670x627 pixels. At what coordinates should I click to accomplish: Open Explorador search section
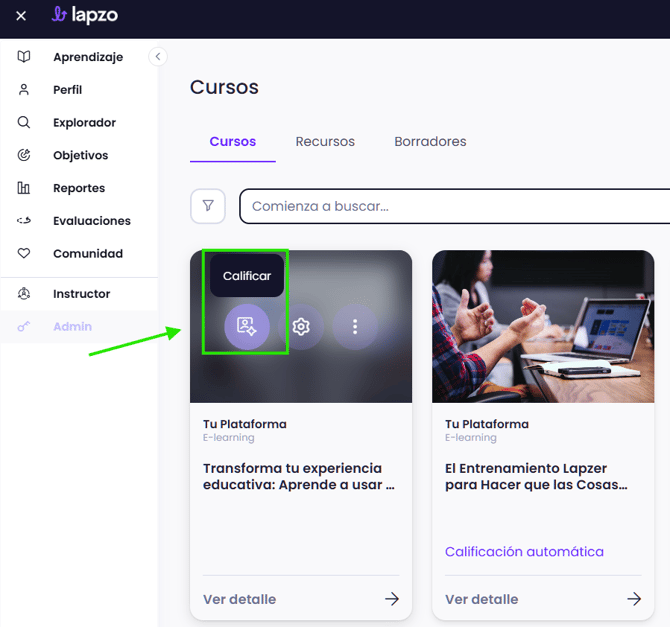pos(84,123)
